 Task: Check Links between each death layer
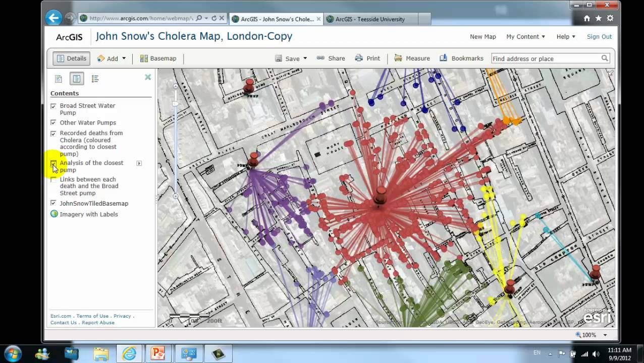[53, 180]
